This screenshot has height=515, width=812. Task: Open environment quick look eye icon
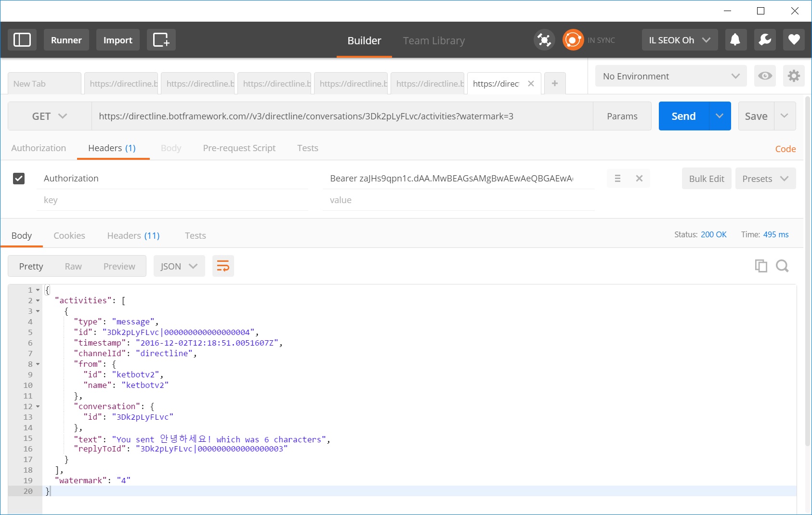765,76
